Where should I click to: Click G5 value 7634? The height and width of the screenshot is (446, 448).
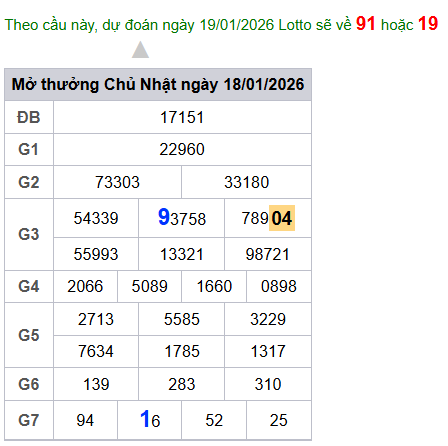(x=96, y=351)
